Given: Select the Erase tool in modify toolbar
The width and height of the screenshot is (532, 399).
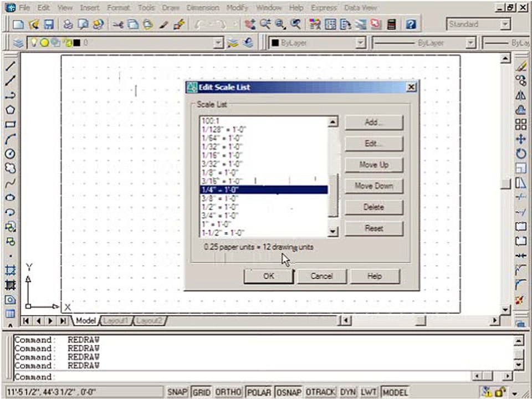Looking at the screenshot, I should [521, 66].
